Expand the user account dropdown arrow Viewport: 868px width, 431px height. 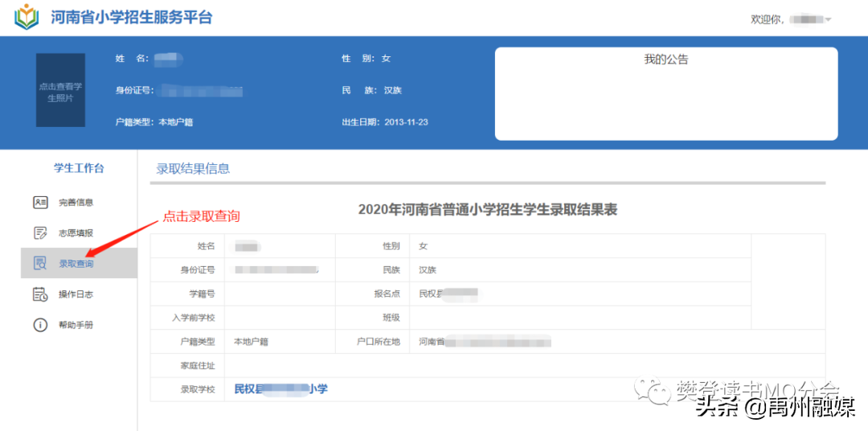[828, 19]
